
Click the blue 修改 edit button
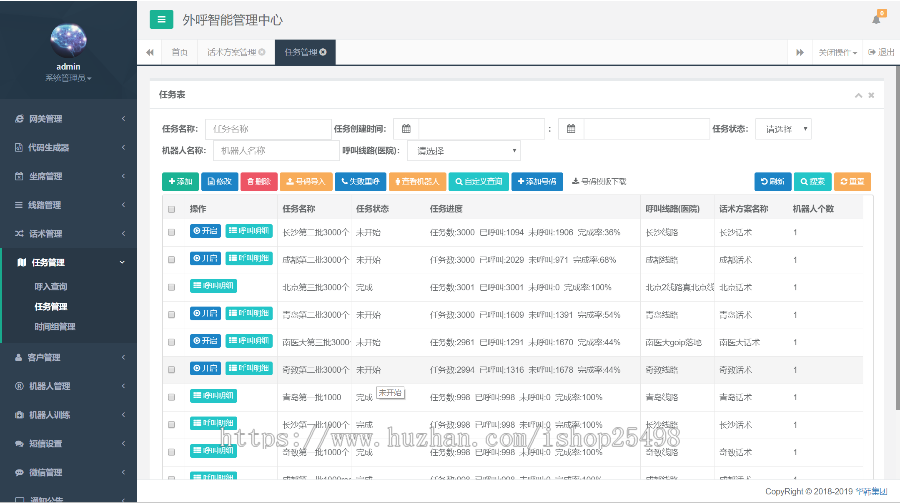point(219,181)
